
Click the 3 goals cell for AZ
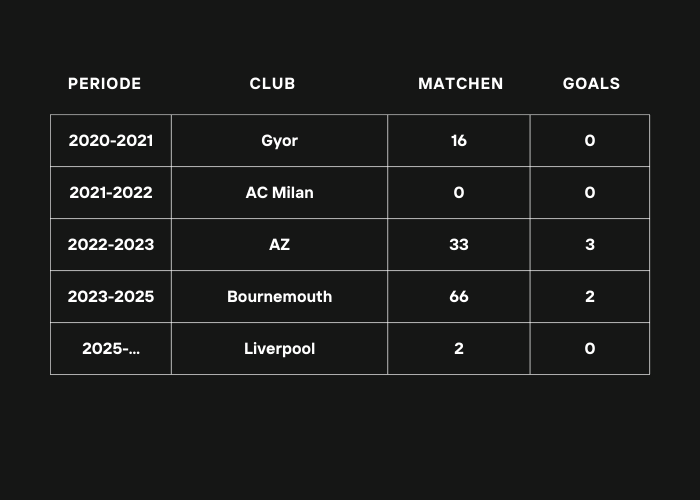(590, 245)
